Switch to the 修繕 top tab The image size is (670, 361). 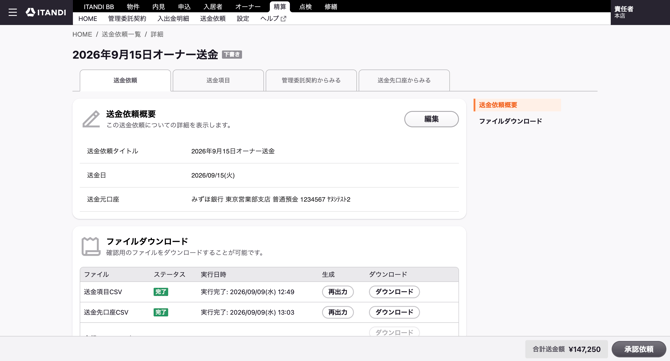click(x=331, y=7)
